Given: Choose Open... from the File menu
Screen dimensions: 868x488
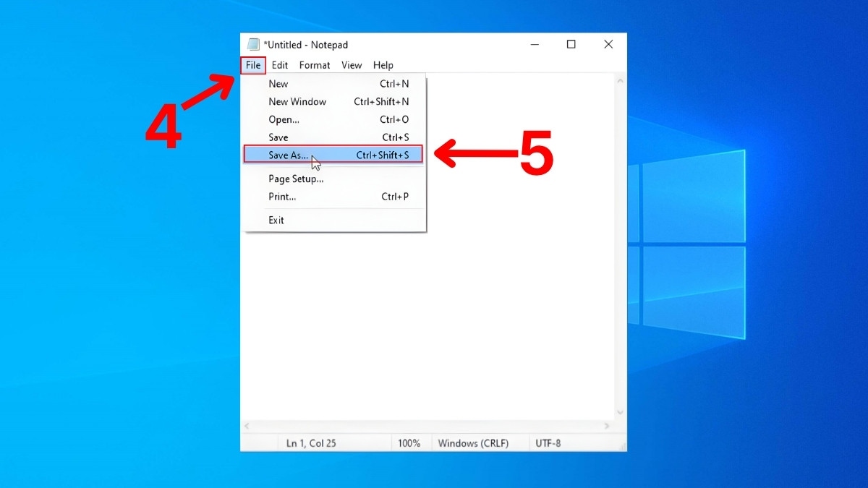Looking at the screenshot, I should 334,119.
